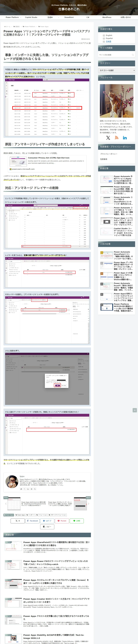Image resolution: width=138 pixels, height=644 pixels.
Task: Open the Power Apps category label below article
Action: tap(9, 515)
